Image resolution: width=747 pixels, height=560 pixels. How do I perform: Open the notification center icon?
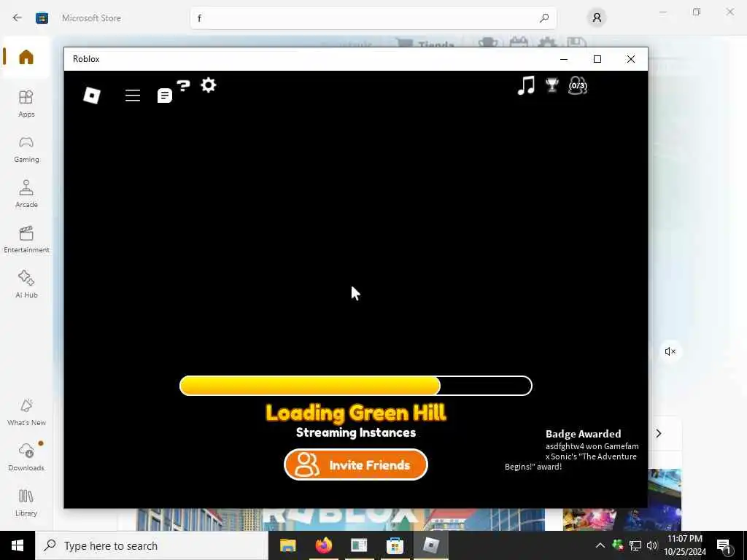724,547
